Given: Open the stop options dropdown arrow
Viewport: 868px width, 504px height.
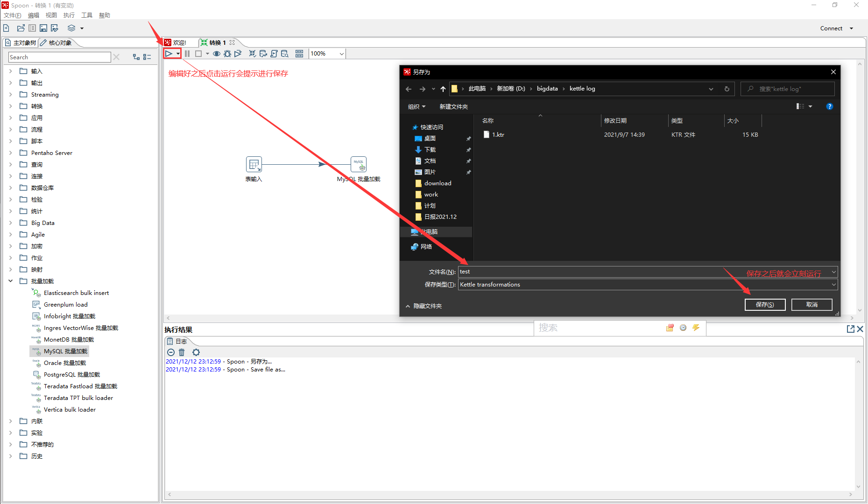Looking at the screenshot, I should 207,54.
